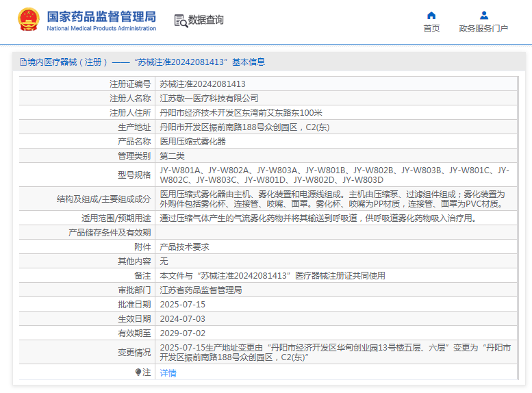
Task: Click the 变更情况 row label
Action: [x=134, y=353]
